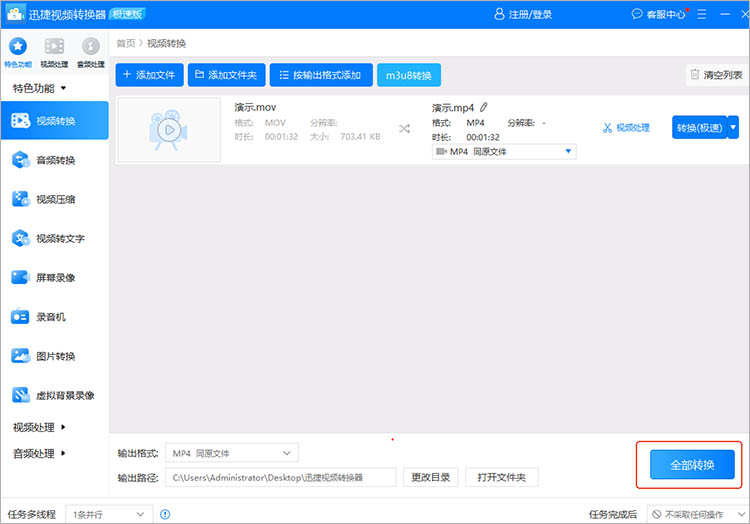The image size is (750, 524).
Task: Click the 图片转换 sidebar icon
Action: pyautogui.click(x=21, y=356)
